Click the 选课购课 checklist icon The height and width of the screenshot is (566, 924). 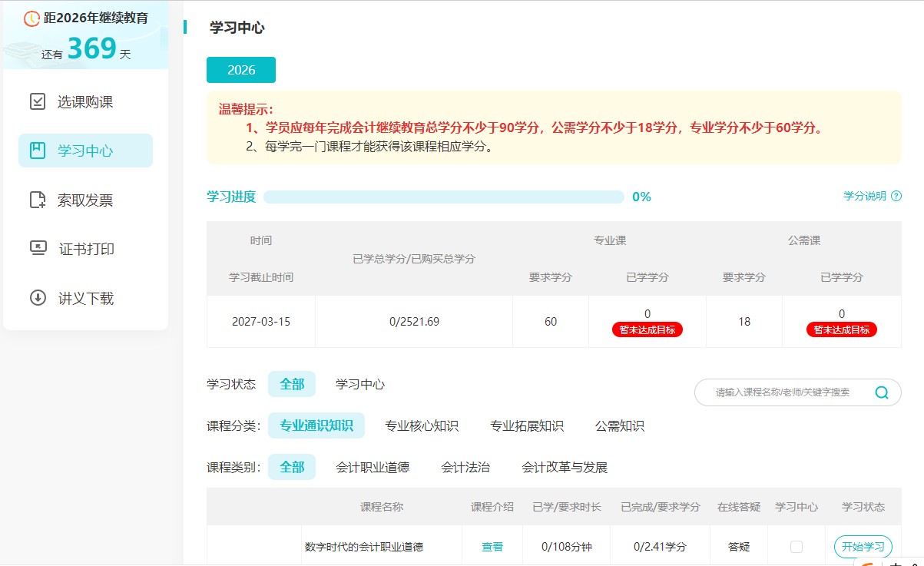tap(38, 101)
